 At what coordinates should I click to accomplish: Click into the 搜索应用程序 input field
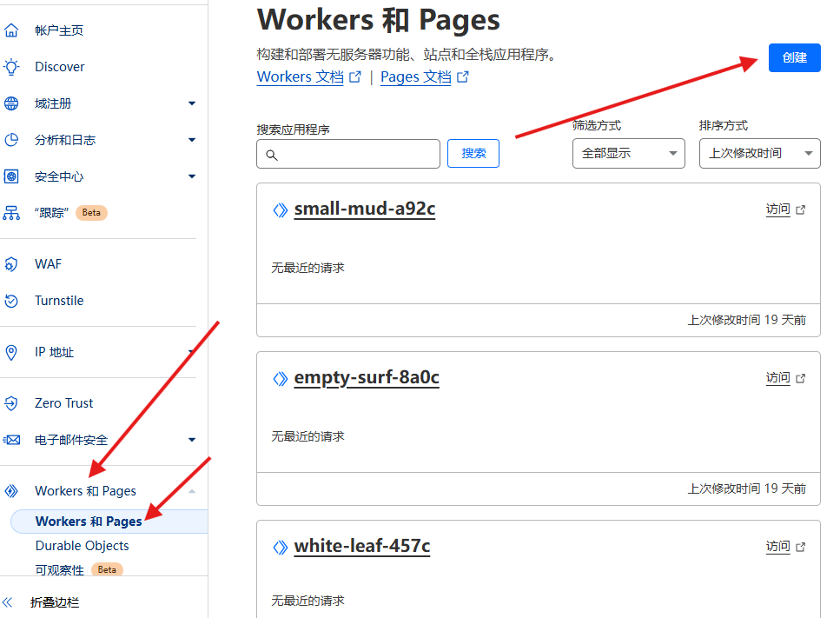(348, 154)
